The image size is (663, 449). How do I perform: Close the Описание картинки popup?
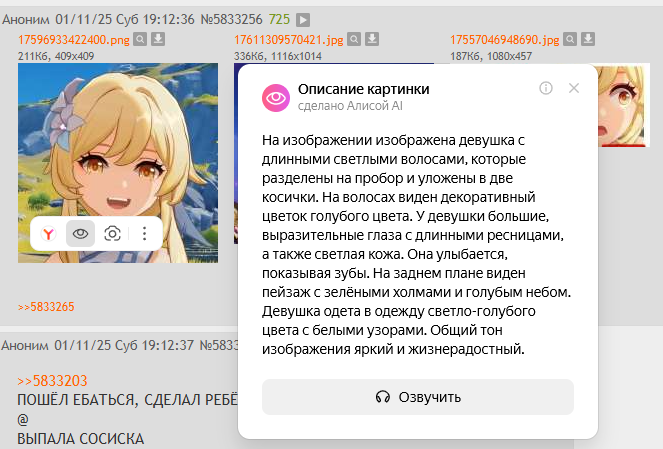574,88
